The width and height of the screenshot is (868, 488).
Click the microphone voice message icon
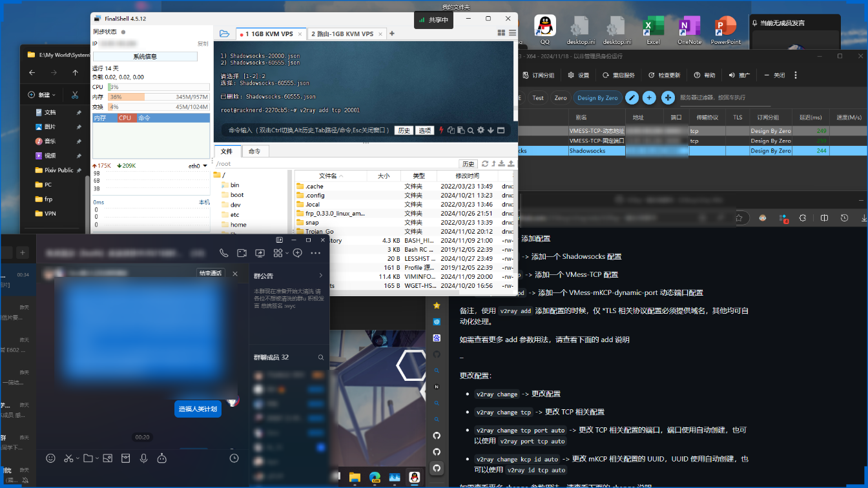pos(143,458)
